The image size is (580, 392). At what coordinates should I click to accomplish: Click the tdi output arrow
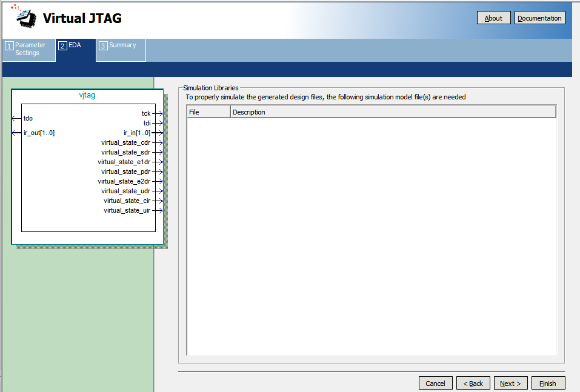pyautogui.click(x=158, y=123)
